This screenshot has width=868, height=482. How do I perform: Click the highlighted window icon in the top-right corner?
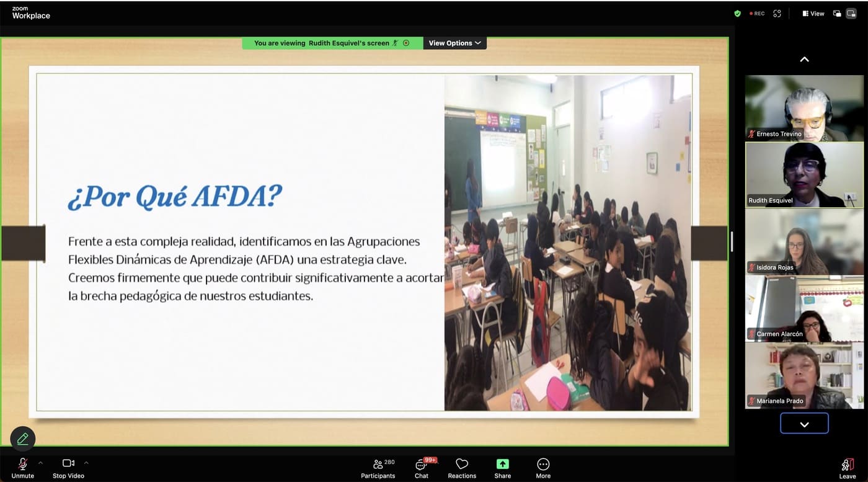point(851,13)
